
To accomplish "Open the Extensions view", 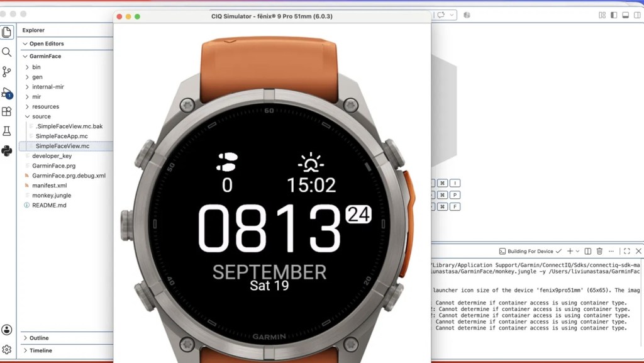I will 6,112.
